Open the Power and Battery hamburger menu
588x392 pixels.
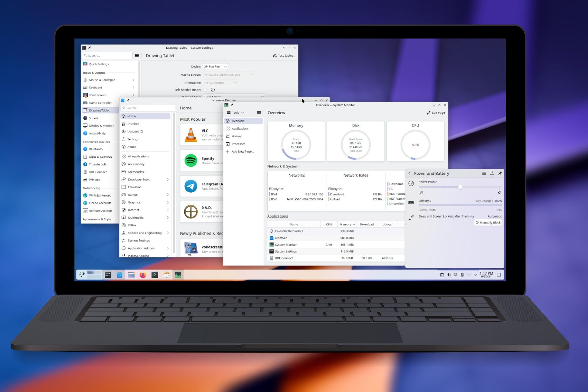tap(484, 173)
